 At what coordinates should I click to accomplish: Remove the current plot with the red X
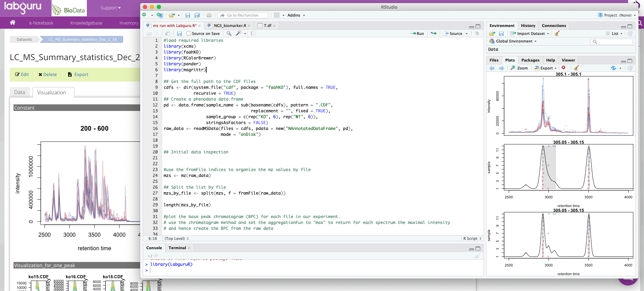tap(563, 68)
